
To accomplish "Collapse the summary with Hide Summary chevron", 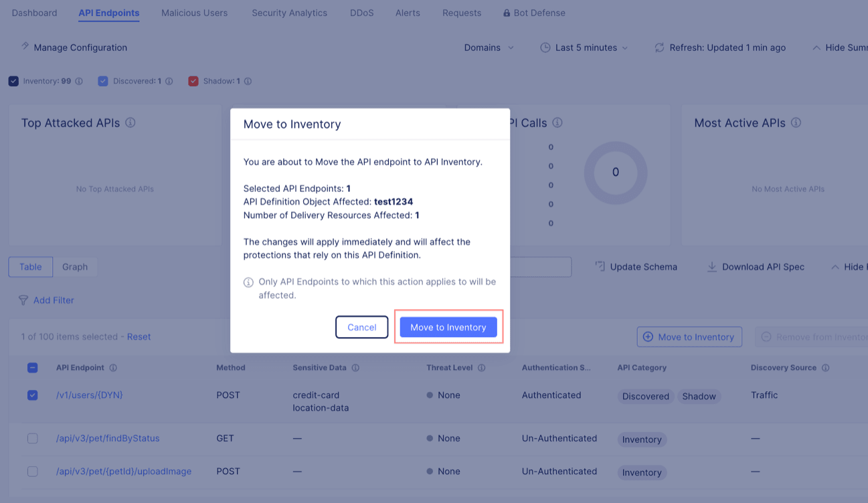I will [816, 47].
